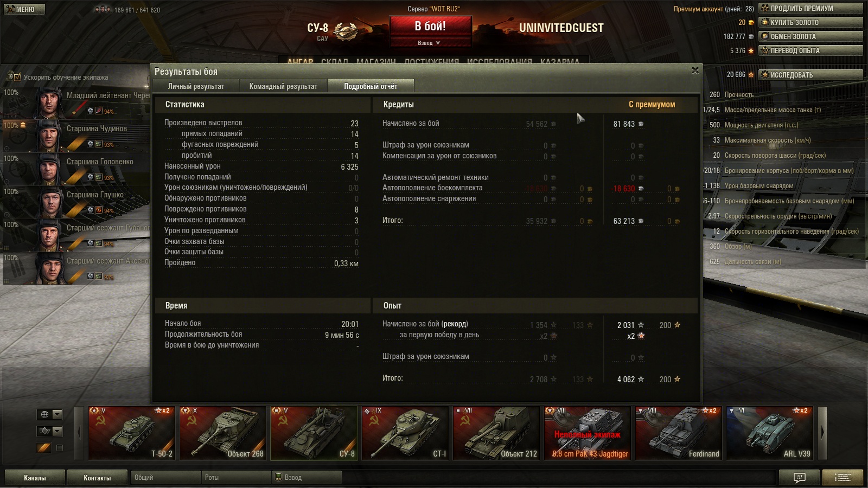Screen dimensions: 868x488
Task: Click the orange-stripe elite vehicle filter icon
Action: (44, 447)
